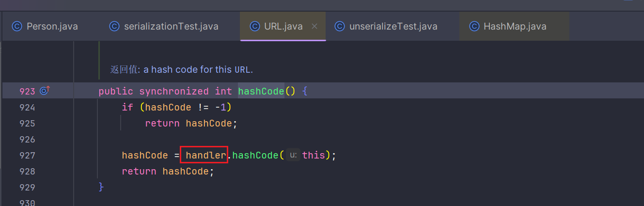
Task: Click line number 927 in the gutter
Action: [27, 156]
